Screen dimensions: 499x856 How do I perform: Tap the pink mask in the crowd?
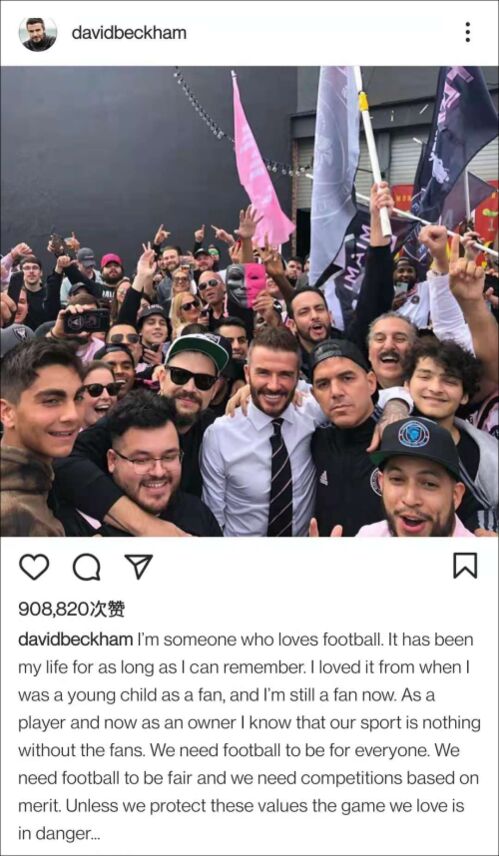pyautogui.click(x=254, y=283)
